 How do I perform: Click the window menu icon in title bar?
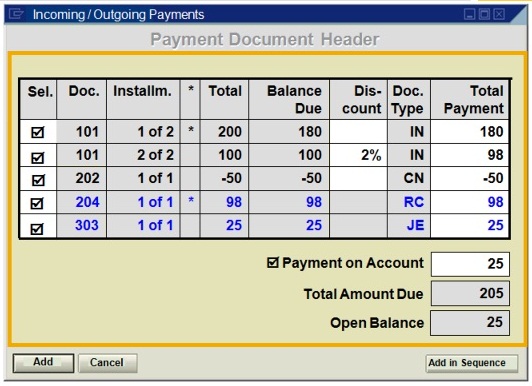click(16, 14)
